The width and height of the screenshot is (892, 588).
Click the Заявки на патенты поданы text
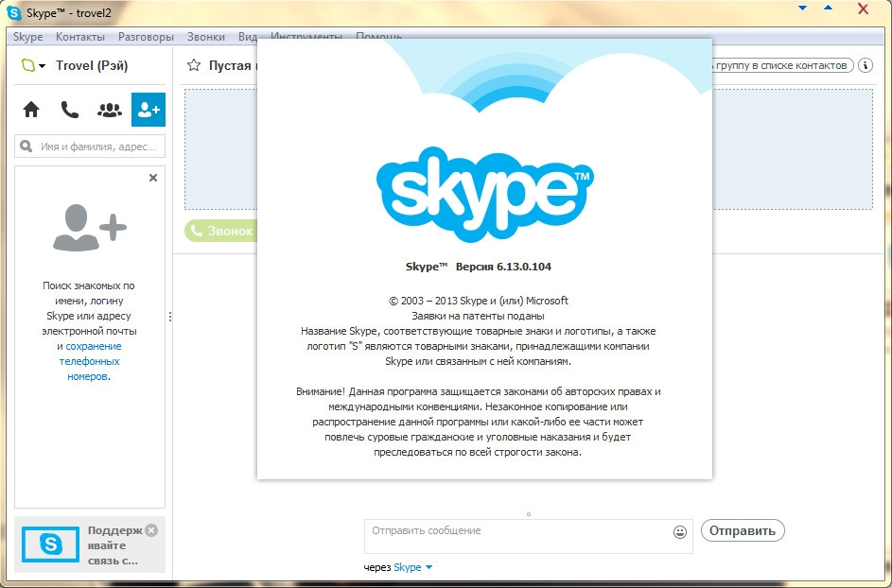(x=478, y=316)
